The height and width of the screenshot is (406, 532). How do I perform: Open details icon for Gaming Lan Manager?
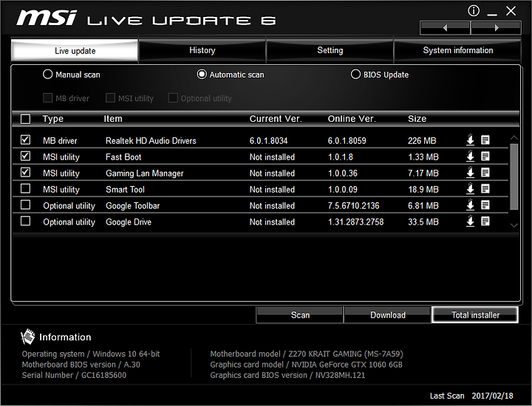point(485,173)
